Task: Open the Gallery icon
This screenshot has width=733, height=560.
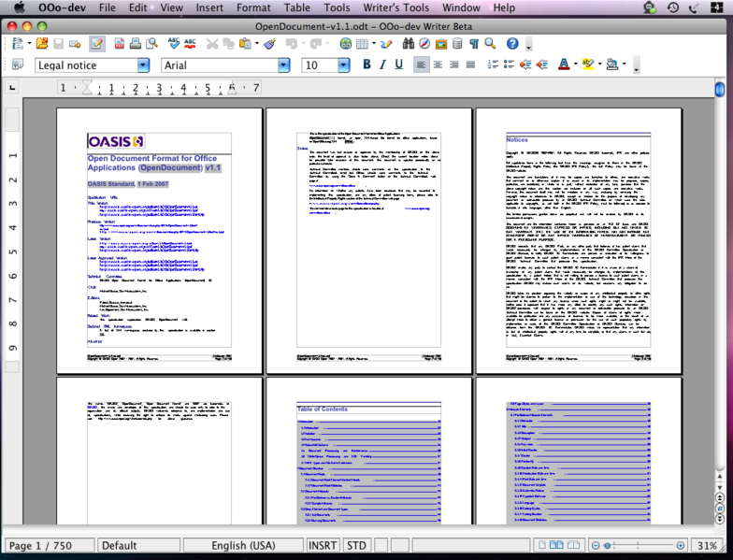Action: pyautogui.click(x=441, y=44)
